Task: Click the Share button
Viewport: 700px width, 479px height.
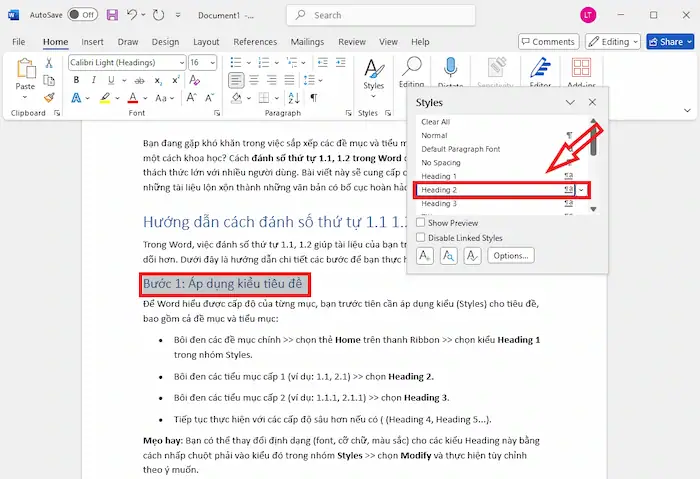Action: (x=668, y=42)
